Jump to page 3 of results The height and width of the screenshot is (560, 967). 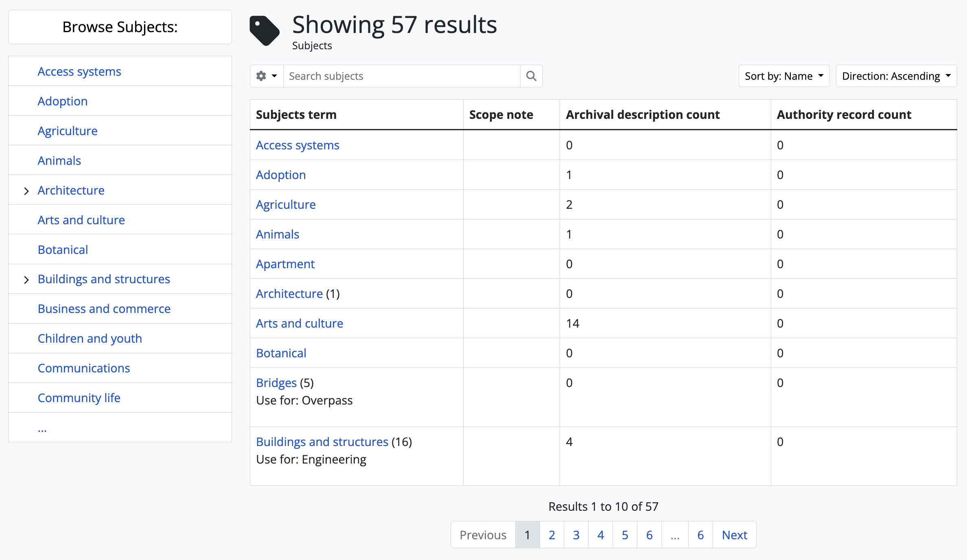[x=576, y=535]
